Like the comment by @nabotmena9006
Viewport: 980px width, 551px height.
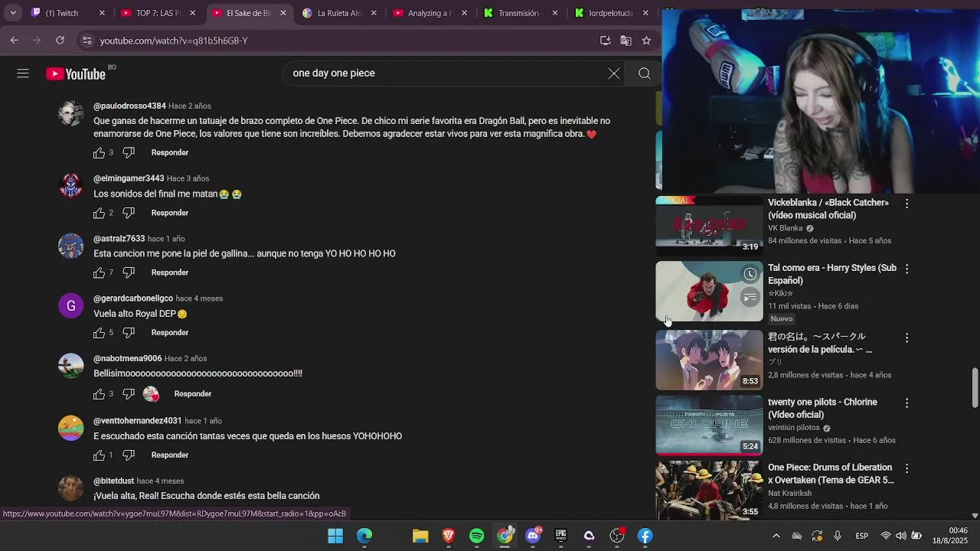[x=99, y=393]
